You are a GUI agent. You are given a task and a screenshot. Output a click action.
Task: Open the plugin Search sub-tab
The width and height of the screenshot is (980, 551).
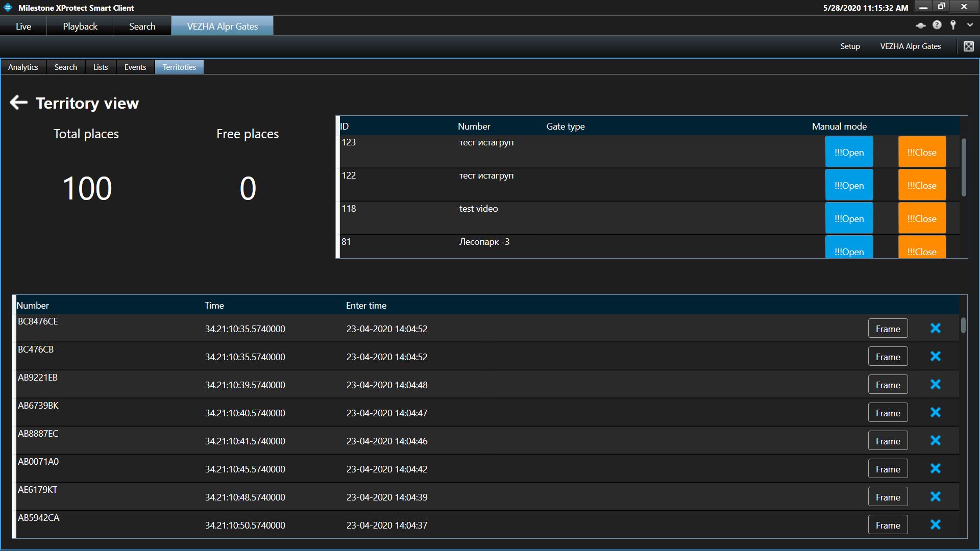coord(66,67)
